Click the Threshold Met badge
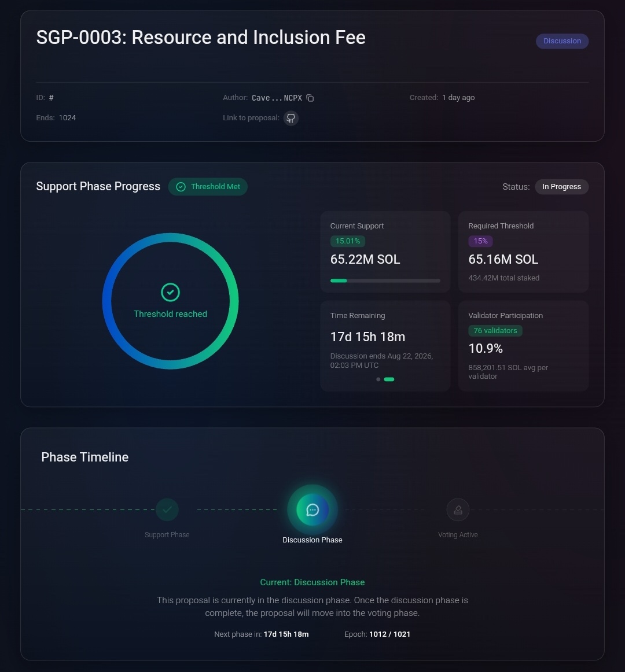The width and height of the screenshot is (625, 672). coord(208,187)
